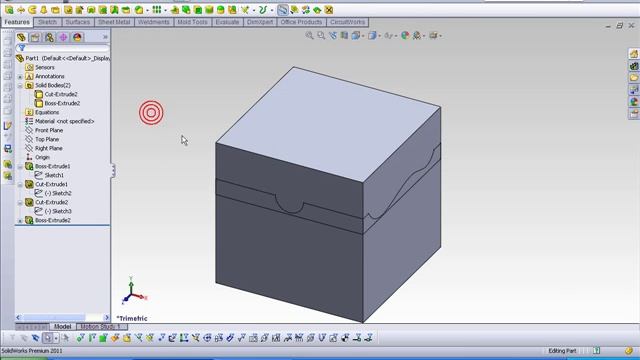Open the Weldments tab
640x360 pixels.
pos(153,22)
